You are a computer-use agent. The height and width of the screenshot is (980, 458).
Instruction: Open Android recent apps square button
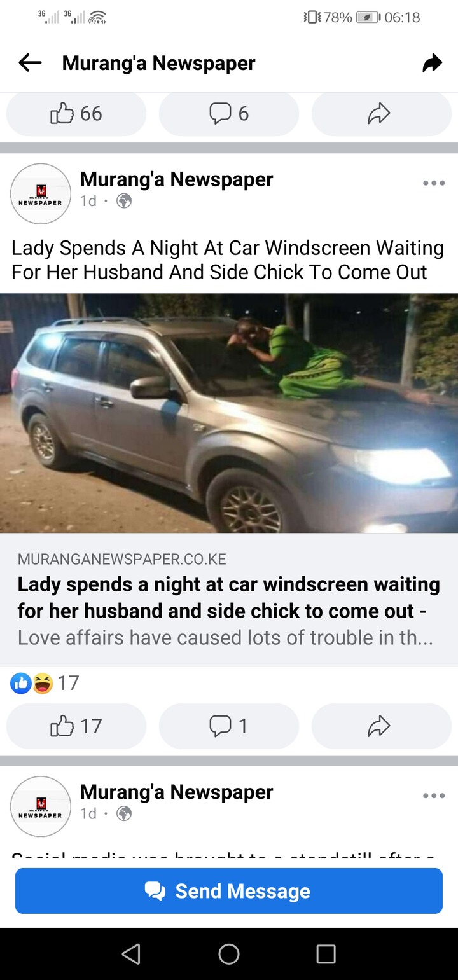[x=326, y=953]
